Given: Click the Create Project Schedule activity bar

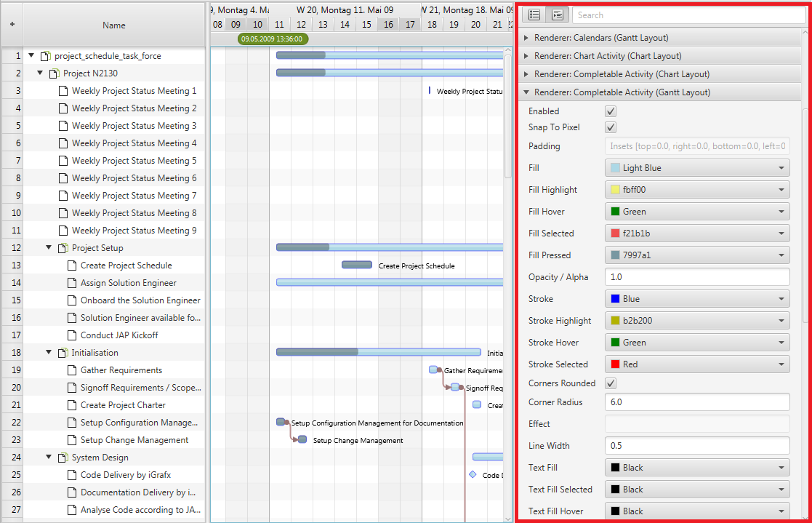Looking at the screenshot, I should pos(357,265).
